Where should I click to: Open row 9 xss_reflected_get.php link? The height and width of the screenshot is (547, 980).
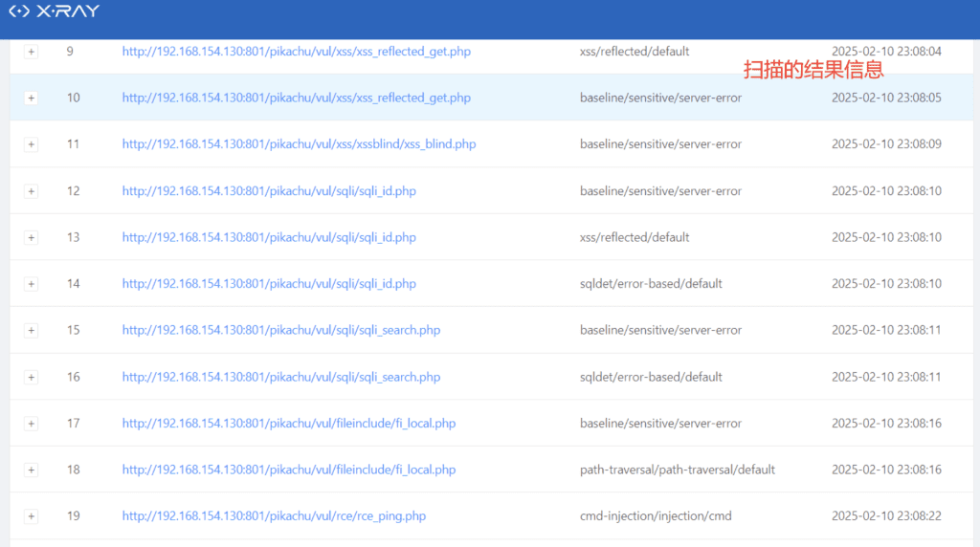pos(297,52)
